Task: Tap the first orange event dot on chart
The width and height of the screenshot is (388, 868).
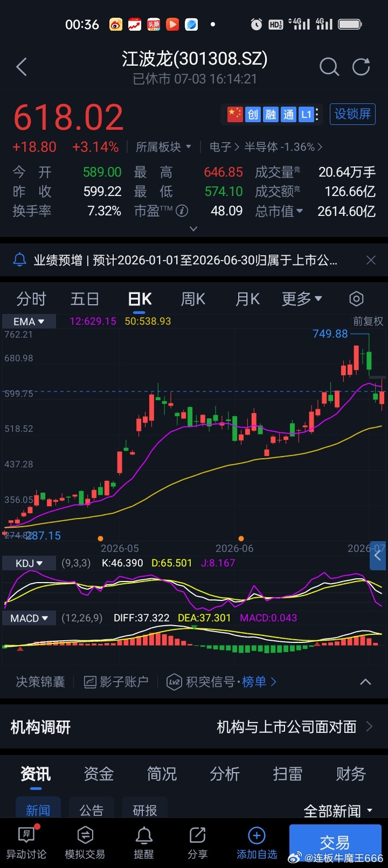Action: [x=100, y=538]
